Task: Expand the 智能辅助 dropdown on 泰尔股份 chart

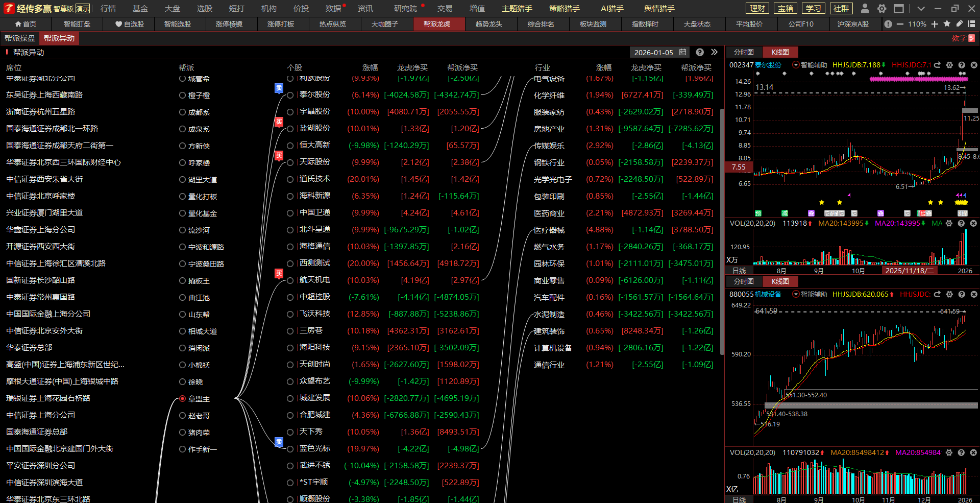Action: tap(796, 65)
